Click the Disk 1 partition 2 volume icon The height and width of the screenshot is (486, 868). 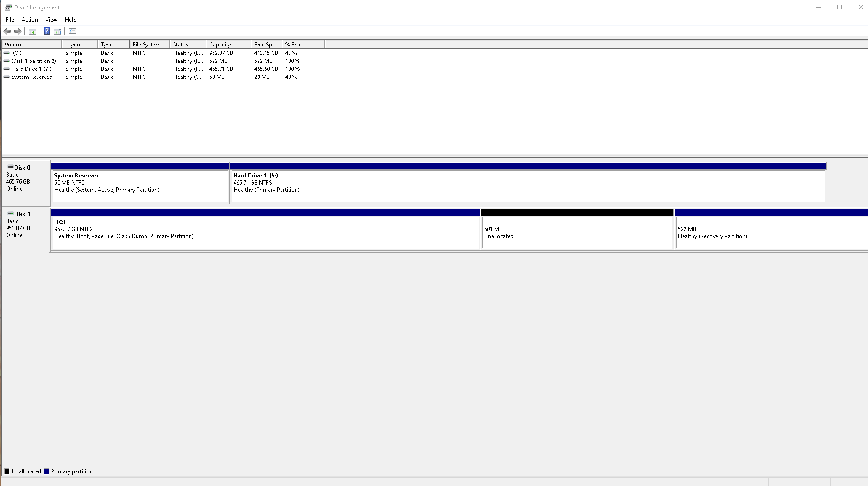click(x=7, y=61)
